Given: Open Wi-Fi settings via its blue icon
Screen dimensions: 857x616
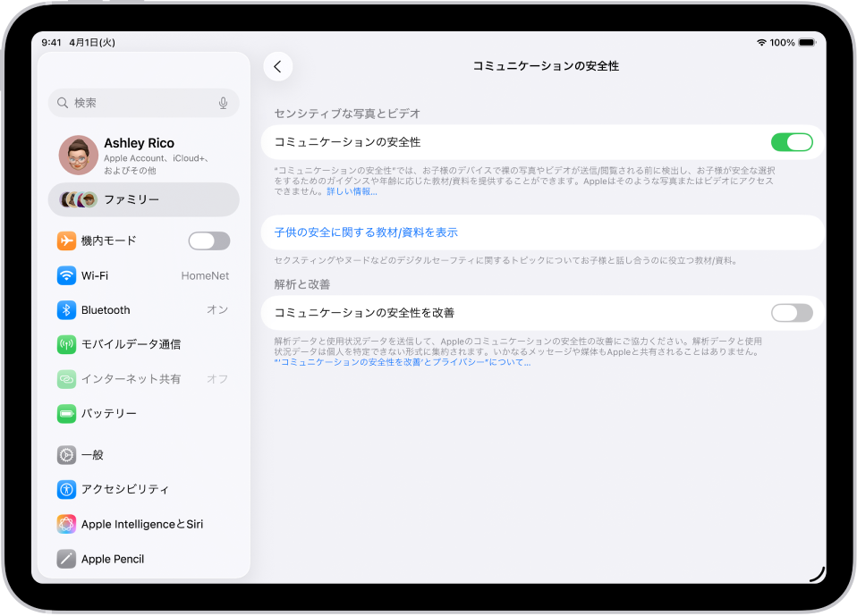Looking at the screenshot, I should point(65,275).
